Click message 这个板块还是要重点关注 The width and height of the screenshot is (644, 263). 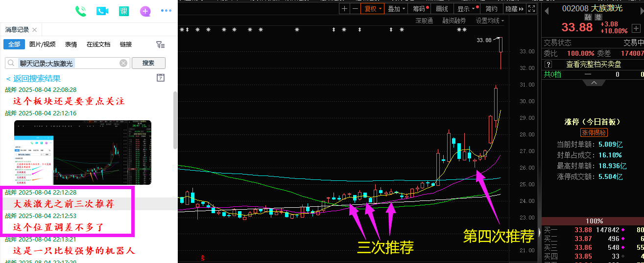pos(69,101)
